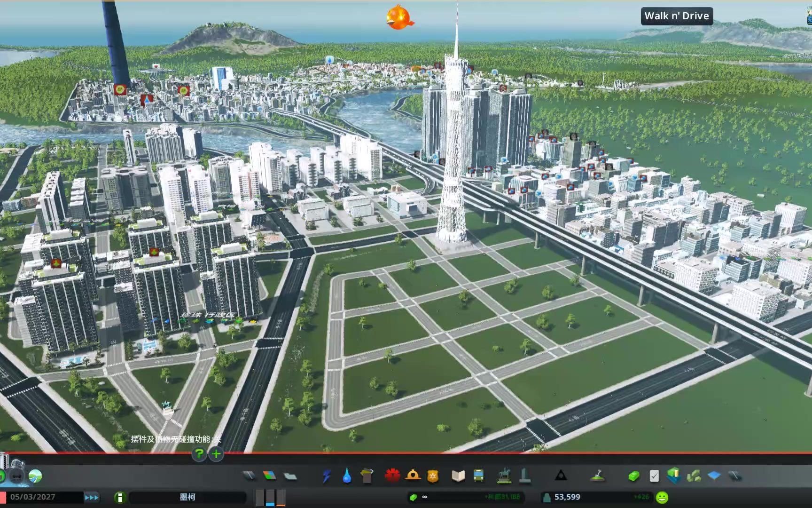The height and width of the screenshot is (508, 812).
Task: Open the Unique buildings monument menu
Action: [x=525, y=476]
